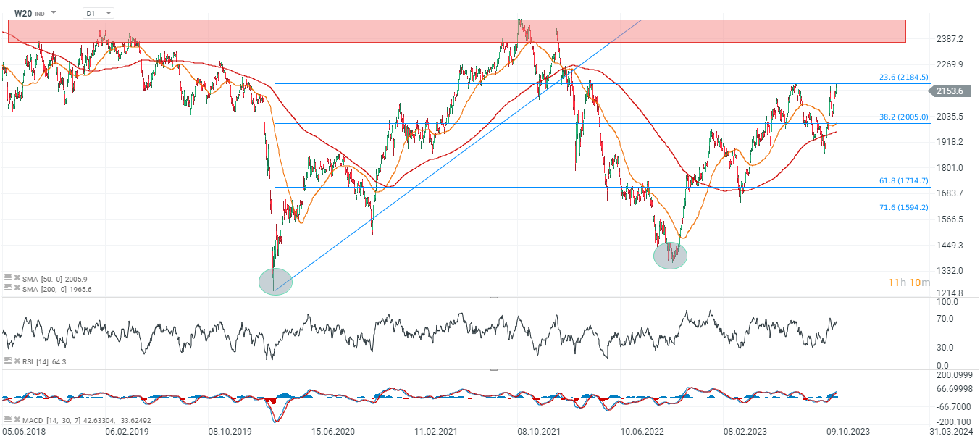
Task: Select the 61.8 (1714.7) Fibonacci level label
Action: pyautogui.click(x=903, y=180)
